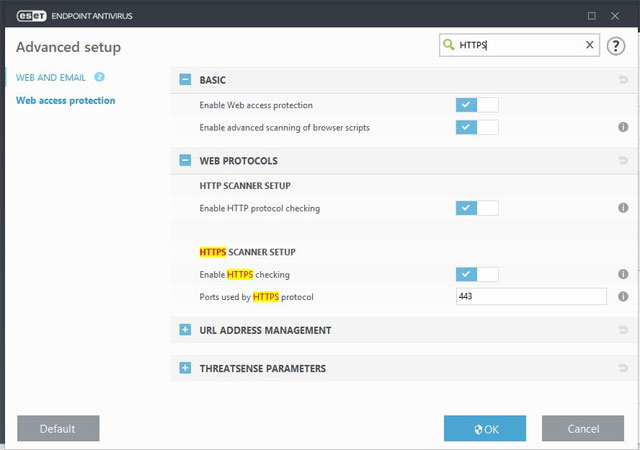Show info for Enable HTTPS checking

pos(623,274)
